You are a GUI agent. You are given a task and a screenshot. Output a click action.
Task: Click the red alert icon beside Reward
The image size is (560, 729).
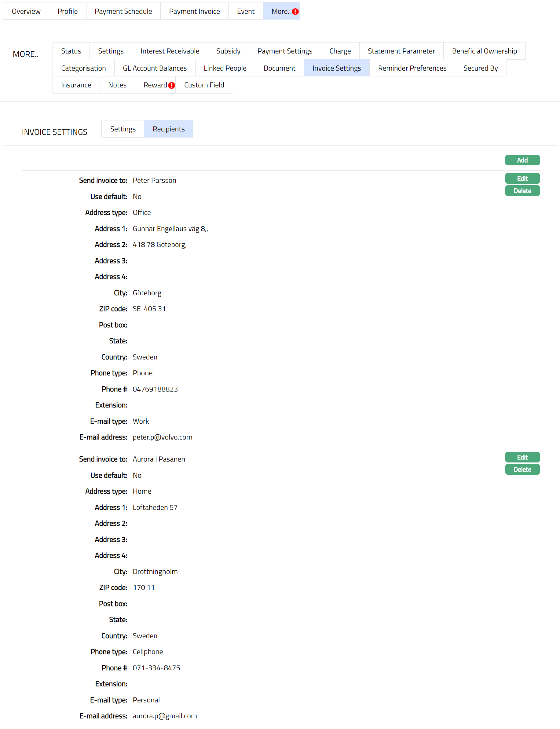coord(171,85)
